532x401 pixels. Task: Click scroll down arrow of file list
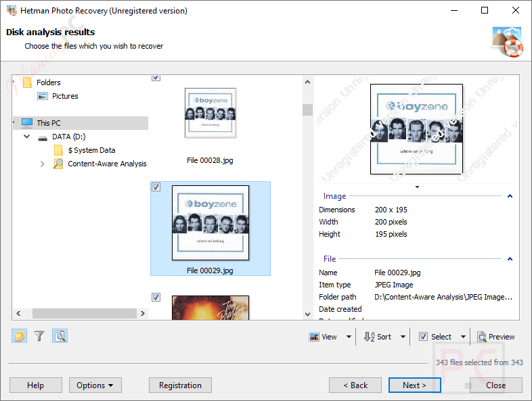(307, 314)
